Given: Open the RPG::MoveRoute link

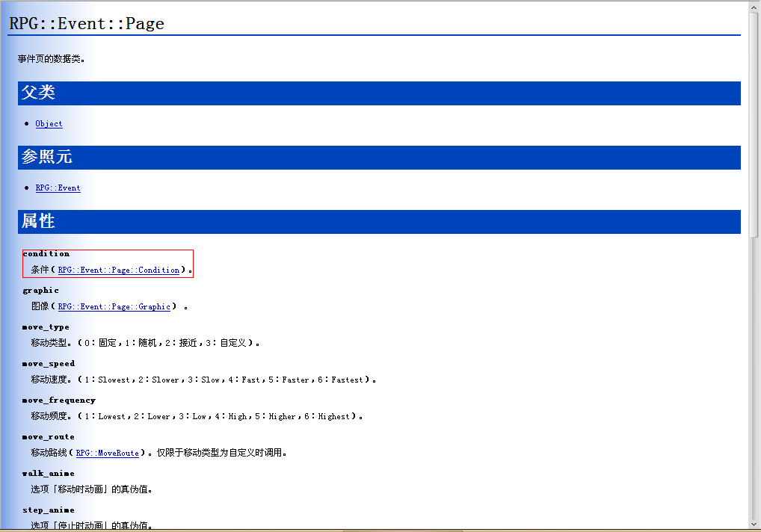Looking at the screenshot, I should [x=107, y=453].
